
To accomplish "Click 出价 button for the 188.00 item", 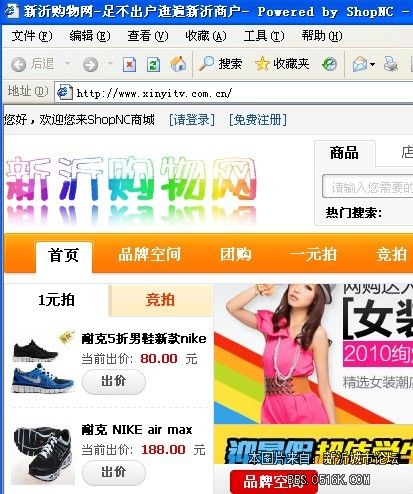I will tap(114, 472).
